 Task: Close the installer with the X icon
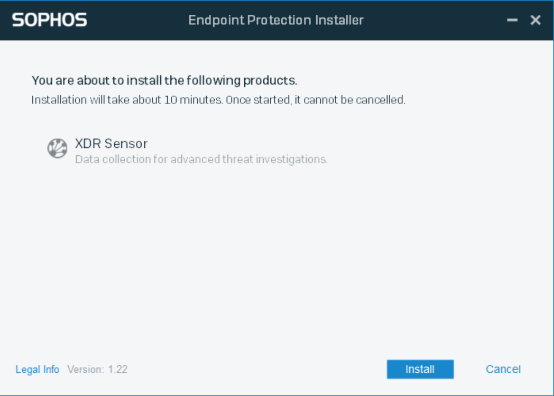536,20
